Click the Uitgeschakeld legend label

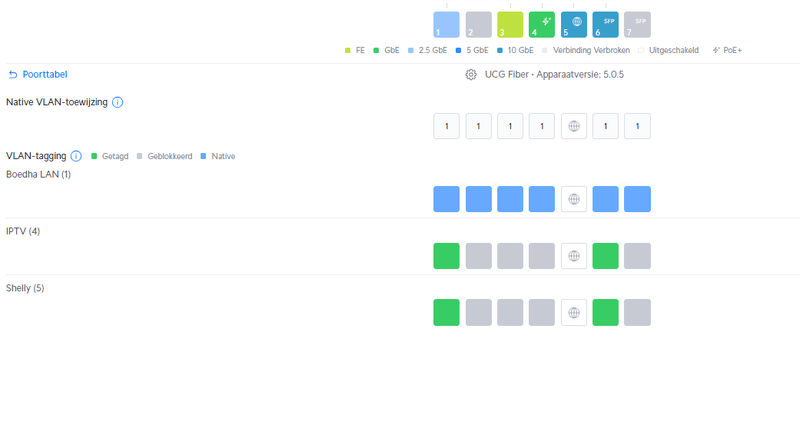tap(673, 51)
